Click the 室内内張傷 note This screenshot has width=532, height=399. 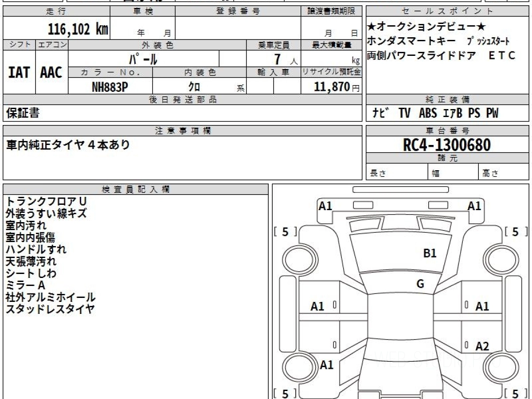click(x=30, y=238)
